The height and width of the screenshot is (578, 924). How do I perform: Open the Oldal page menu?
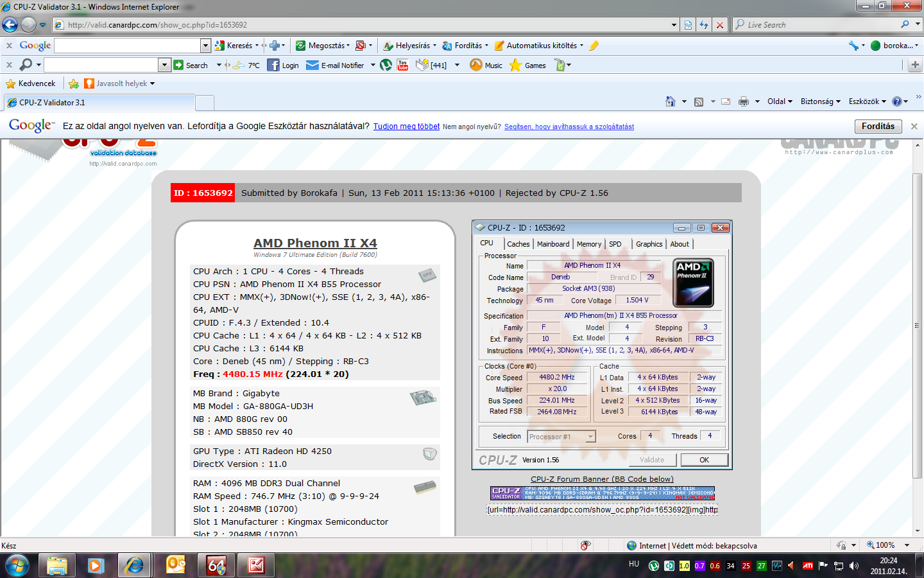click(x=780, y=101)
